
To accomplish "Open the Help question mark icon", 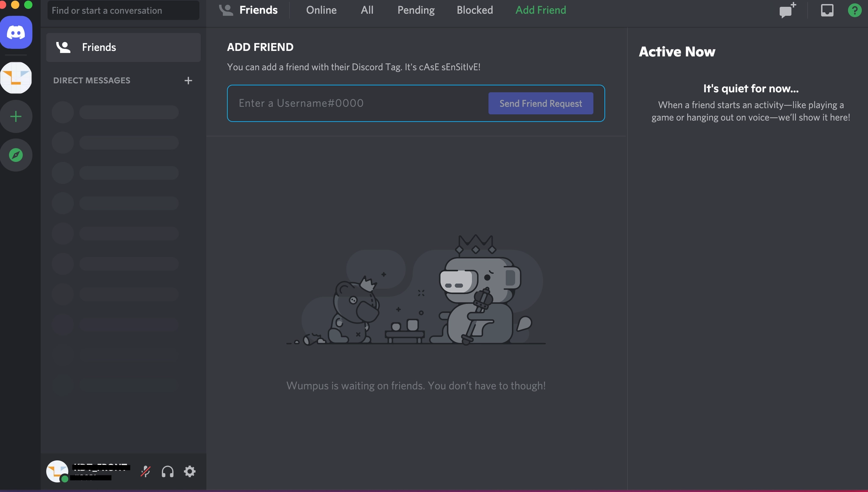I will pos(854,10).
